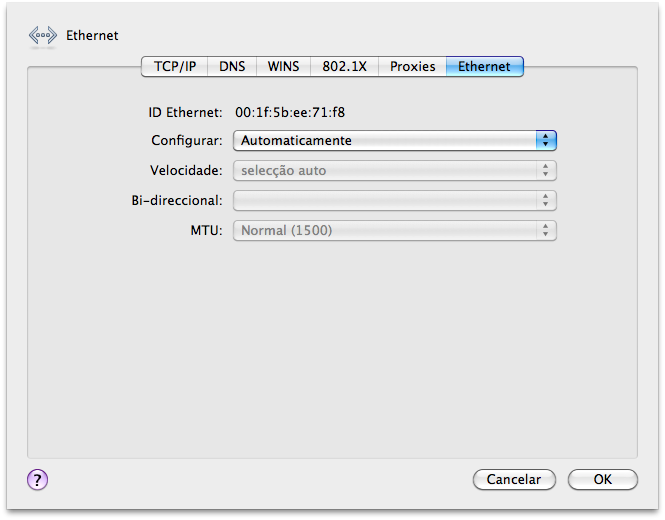Click the MAC address 00:1f:5b:ee:71:f8

point(296,113)
